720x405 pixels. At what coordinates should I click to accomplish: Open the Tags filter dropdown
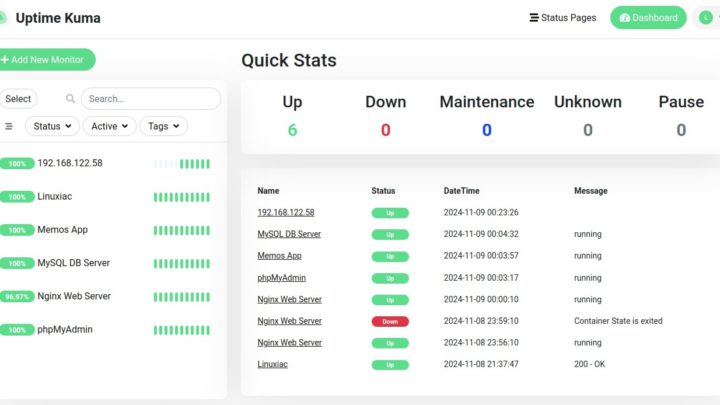[x=163, y=127]
